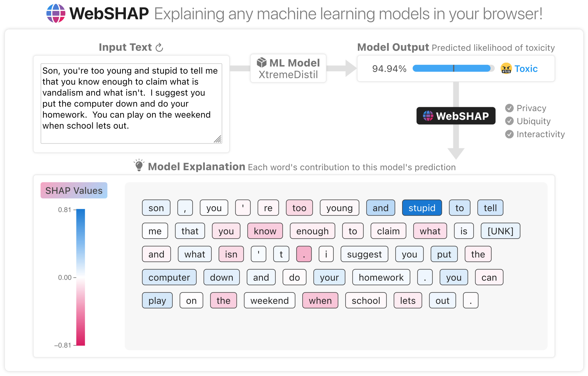Click the textarea resize handle
This screenshot has width=588, height=376.
click(x=217, y=139)
